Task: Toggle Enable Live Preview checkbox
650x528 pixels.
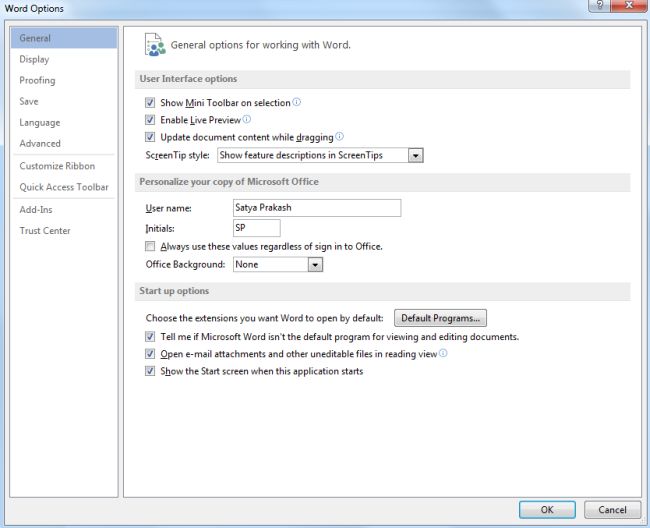Action: tap(150, 120)
